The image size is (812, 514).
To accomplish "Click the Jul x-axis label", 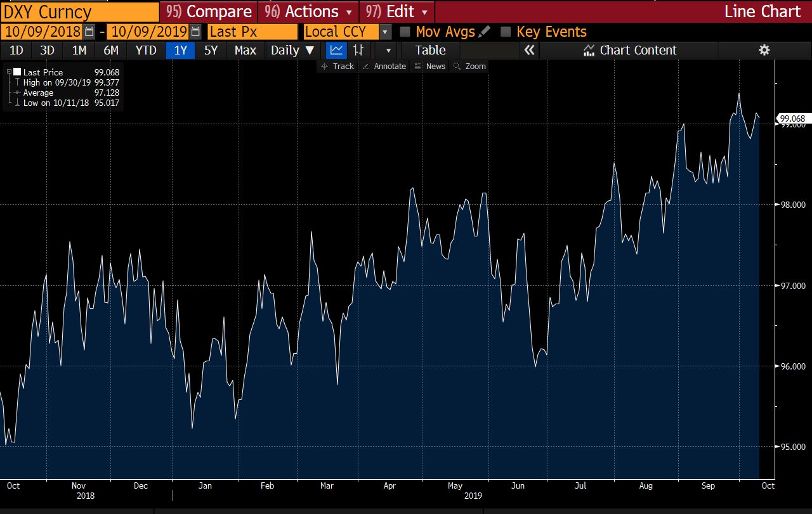I will pyautogui.click(x=580, y=486).
